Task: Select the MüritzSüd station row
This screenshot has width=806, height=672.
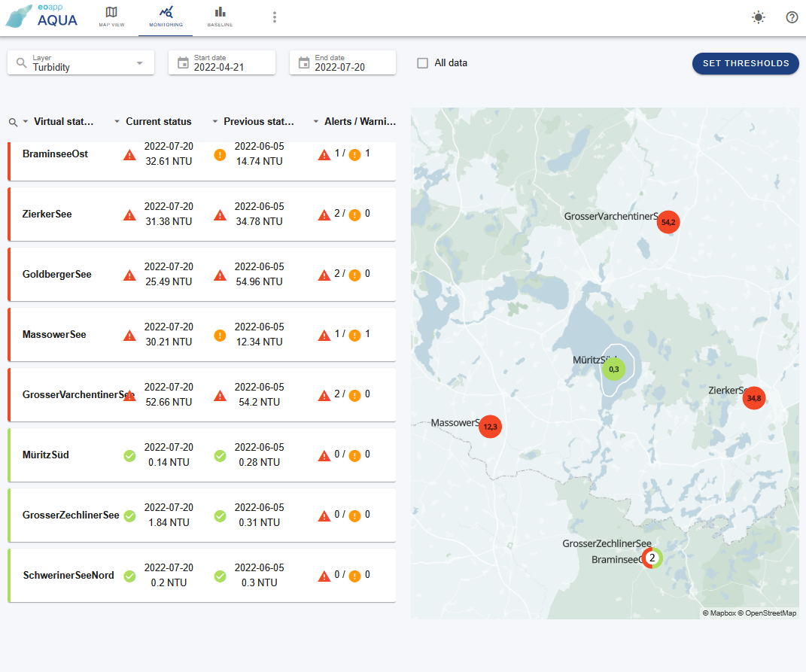Action: (202, 455)
